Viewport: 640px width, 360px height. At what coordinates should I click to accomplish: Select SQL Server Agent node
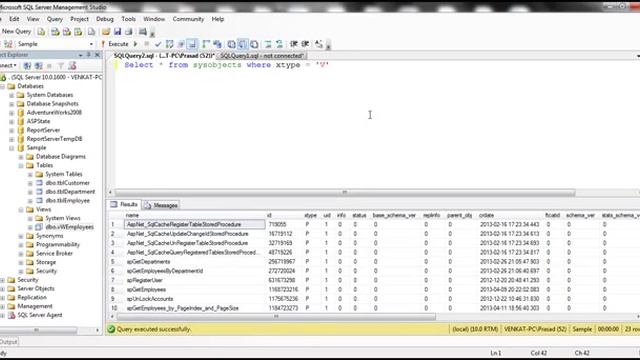(x=40, y=316)
